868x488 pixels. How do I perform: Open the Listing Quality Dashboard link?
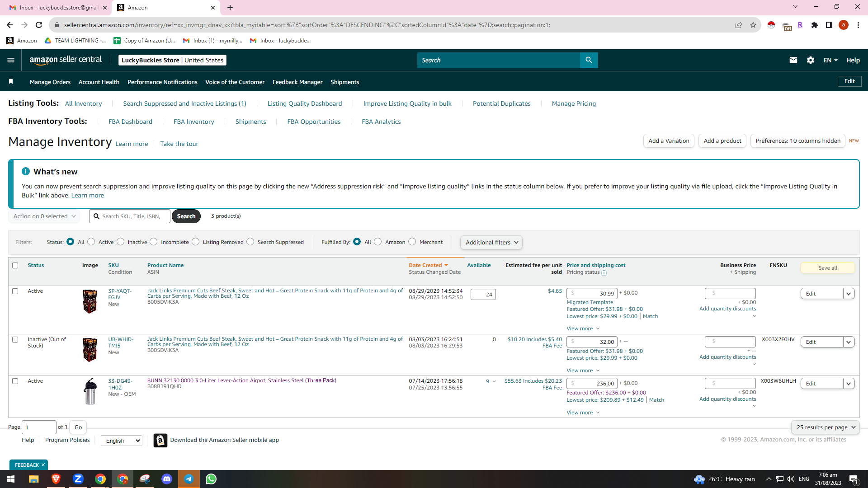coord(305,103)
